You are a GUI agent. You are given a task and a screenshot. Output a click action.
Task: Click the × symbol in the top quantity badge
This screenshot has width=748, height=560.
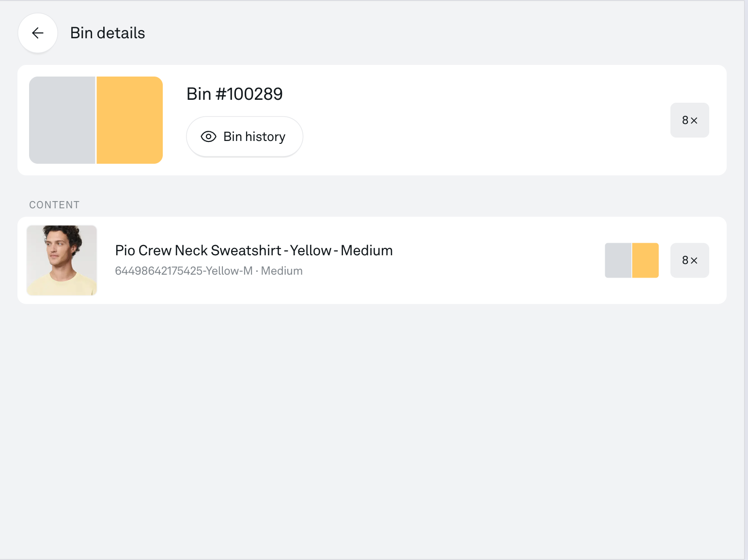(x=694, y=121)
